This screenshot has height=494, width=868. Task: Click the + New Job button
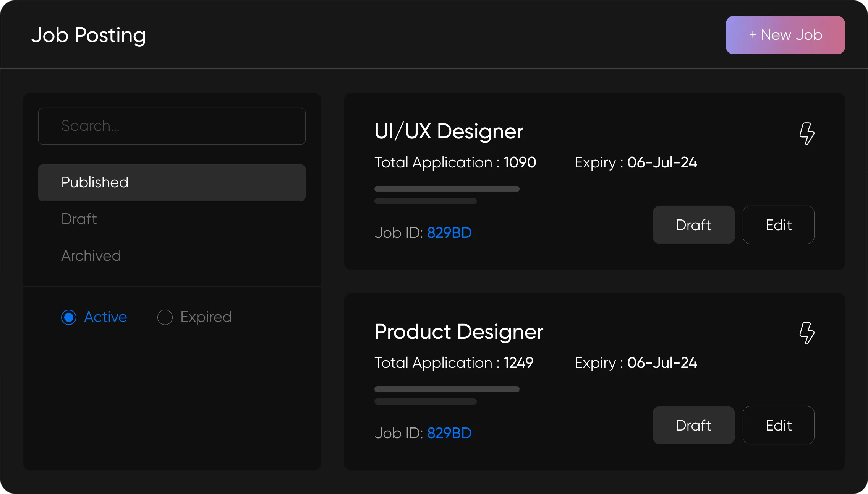pos(784,35)
